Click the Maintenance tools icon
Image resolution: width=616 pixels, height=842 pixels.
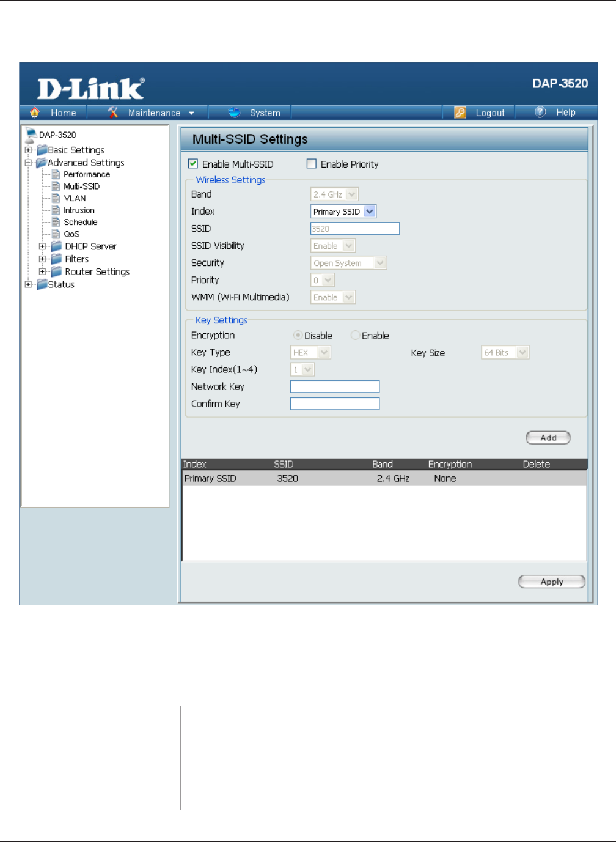coord(113,113)
